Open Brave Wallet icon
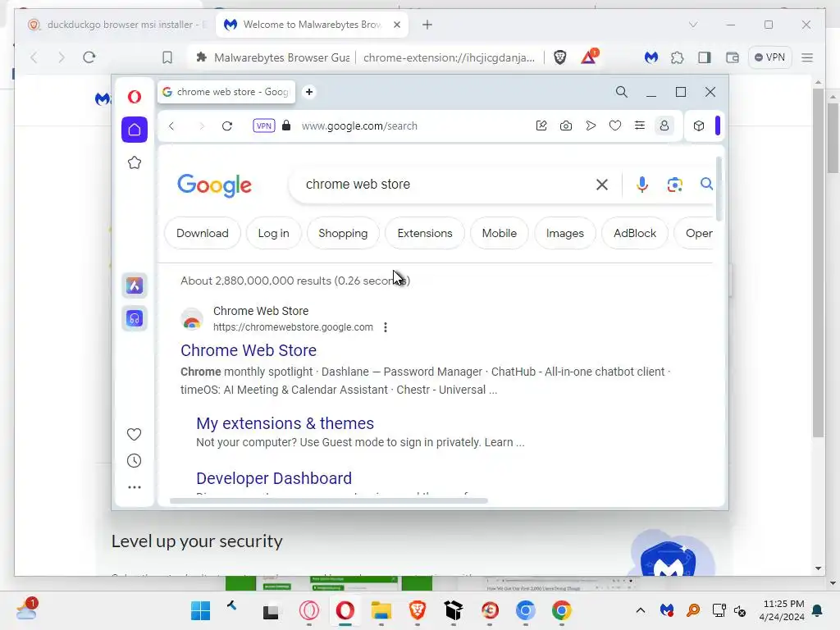 733,57
